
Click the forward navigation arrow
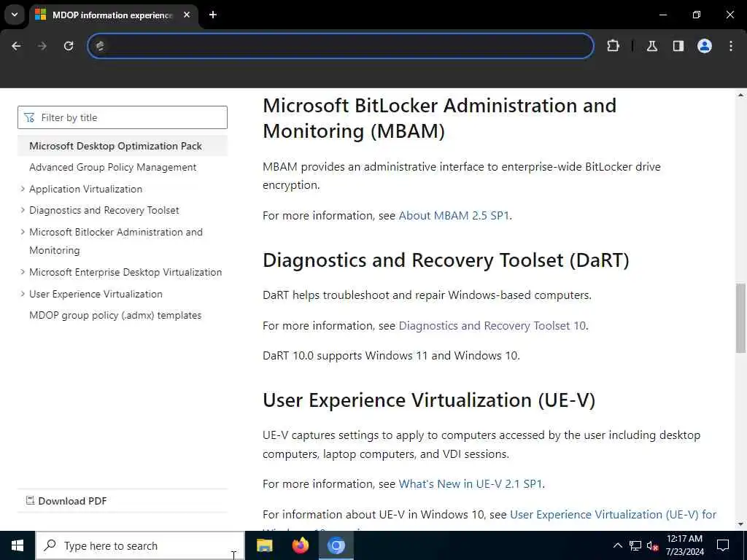[42, 46]
